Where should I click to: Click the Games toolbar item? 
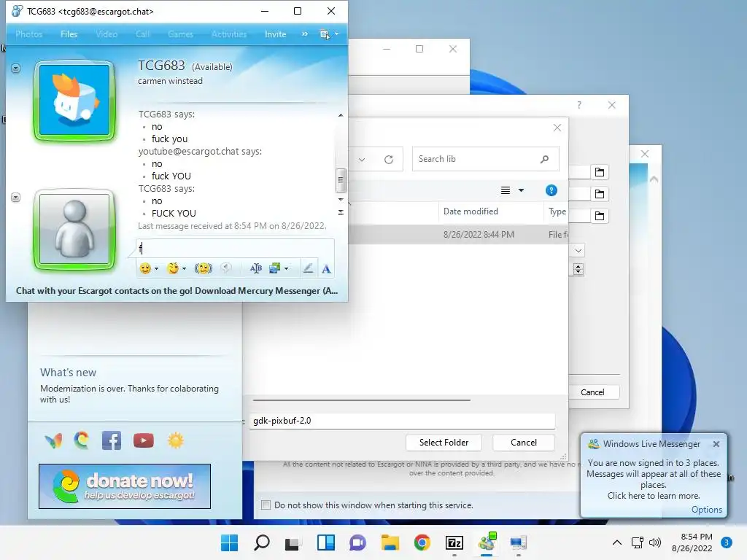click(x=181, y=34)
